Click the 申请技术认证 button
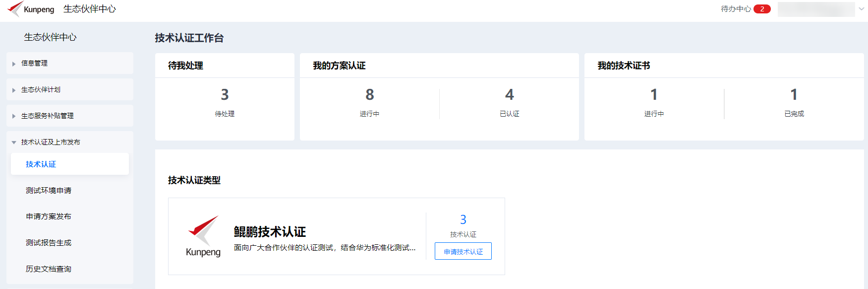 [x=463, y=251]
